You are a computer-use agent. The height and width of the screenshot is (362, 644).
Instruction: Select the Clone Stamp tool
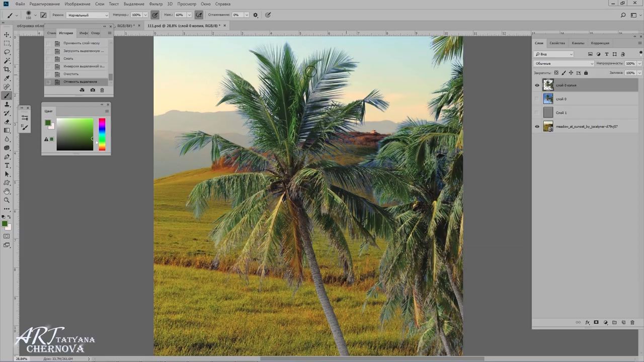7,104
